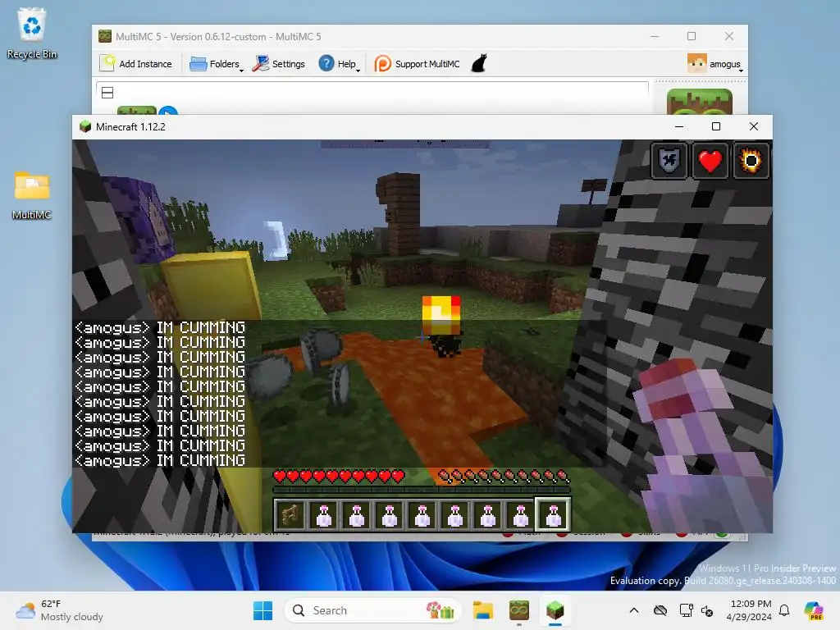Click the red heart status effect icon
The width and height of the screenshot is (840, 630).
coord(710,161)
